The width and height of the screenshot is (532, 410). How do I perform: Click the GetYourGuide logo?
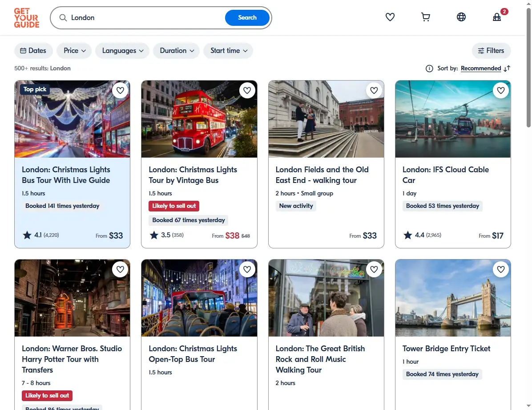pos(26,18)
